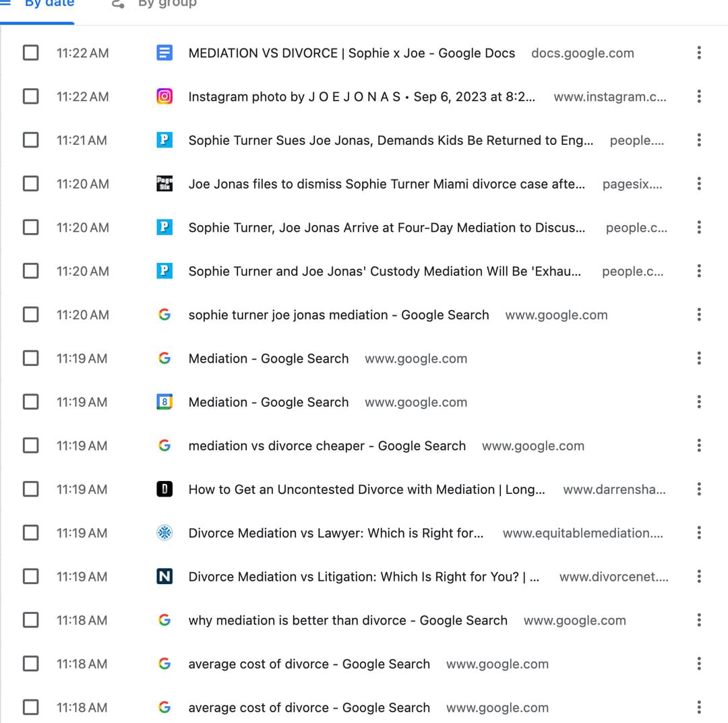Open Sophie Turner, Joe Jonas Arrive at Four-Day Mediation

386,227
